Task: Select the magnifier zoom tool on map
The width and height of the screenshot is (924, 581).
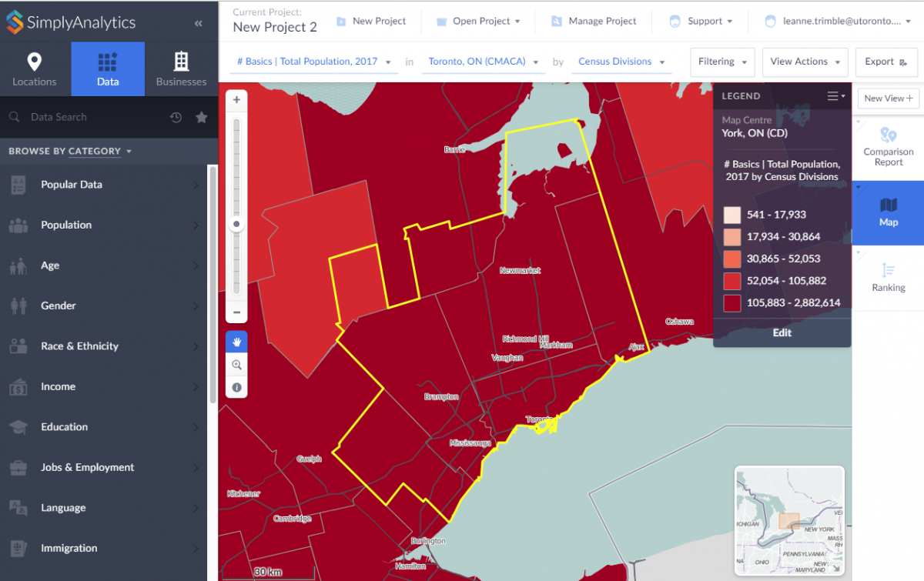Action: 236,365
